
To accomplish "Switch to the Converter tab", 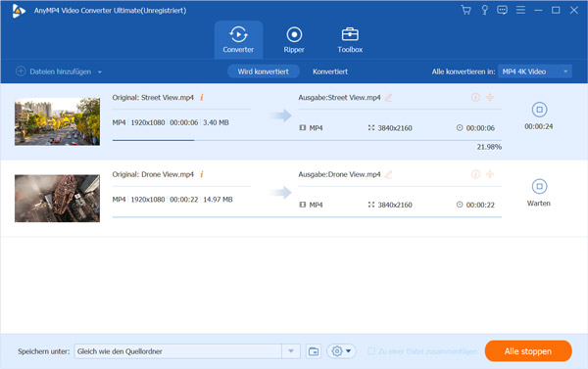I will tap(238, 40).
